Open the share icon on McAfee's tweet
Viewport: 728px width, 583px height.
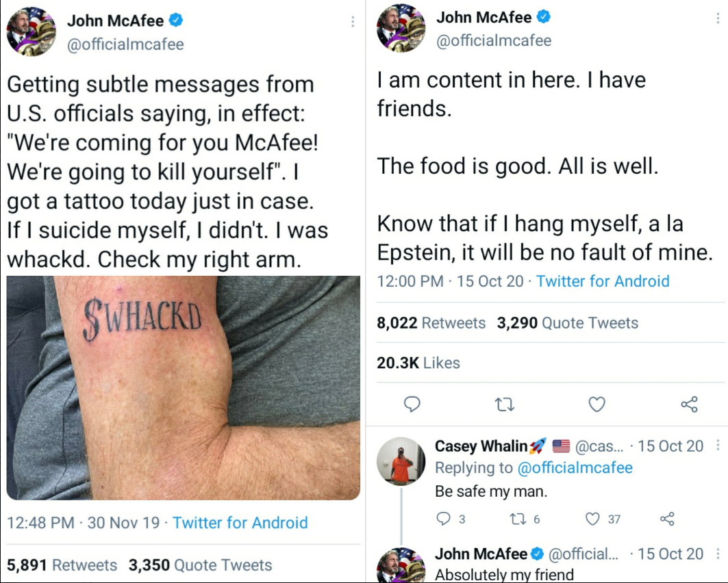[690, 404]
